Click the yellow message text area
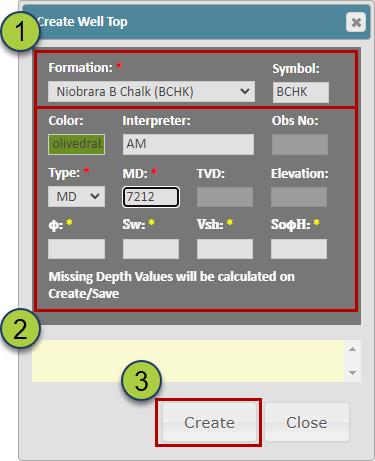375x461 pixels. [x=188, y=361]
